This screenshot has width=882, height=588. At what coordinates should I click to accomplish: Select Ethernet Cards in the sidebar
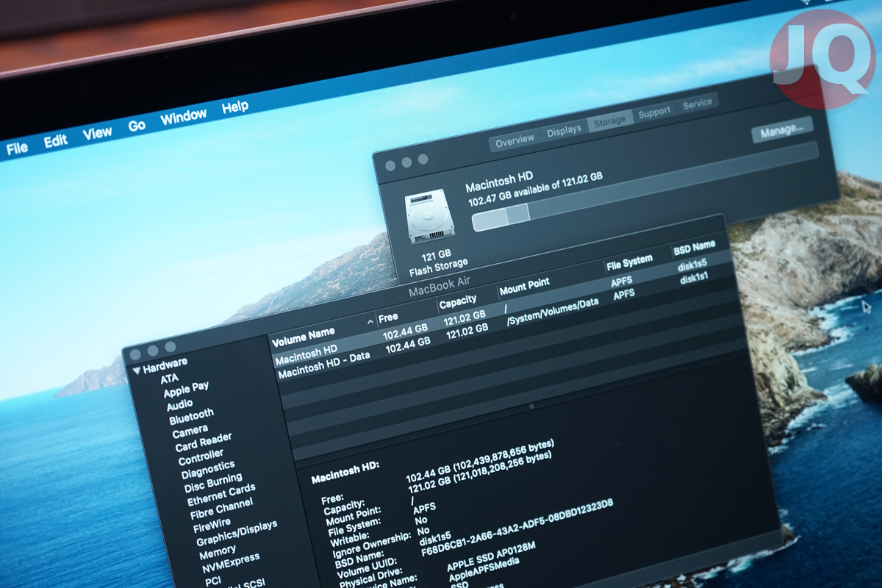pyautogui.click(x=221, y=495)
